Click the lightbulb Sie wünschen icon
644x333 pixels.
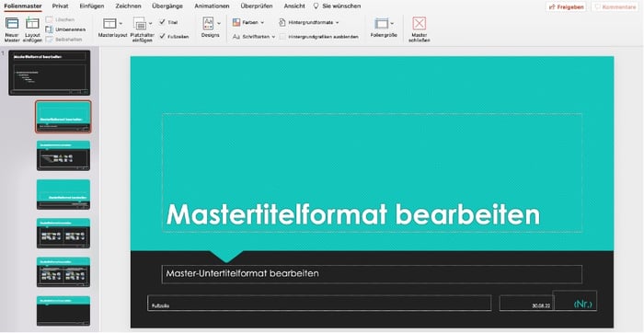(x=316, y=6)
